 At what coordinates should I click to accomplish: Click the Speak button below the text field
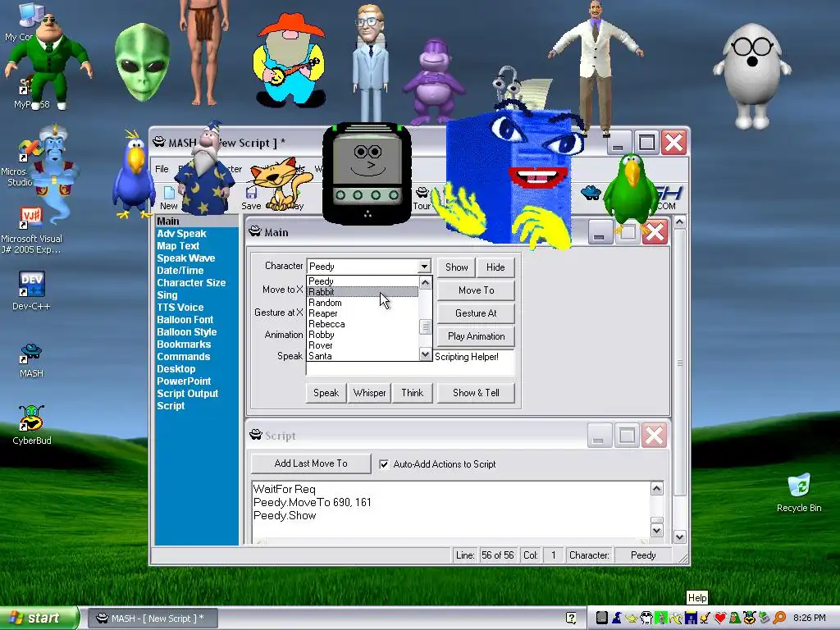326,393
